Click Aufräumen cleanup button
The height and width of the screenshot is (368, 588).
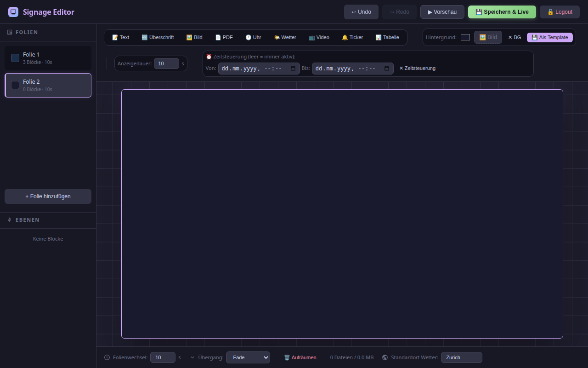[x=300, y=357]
